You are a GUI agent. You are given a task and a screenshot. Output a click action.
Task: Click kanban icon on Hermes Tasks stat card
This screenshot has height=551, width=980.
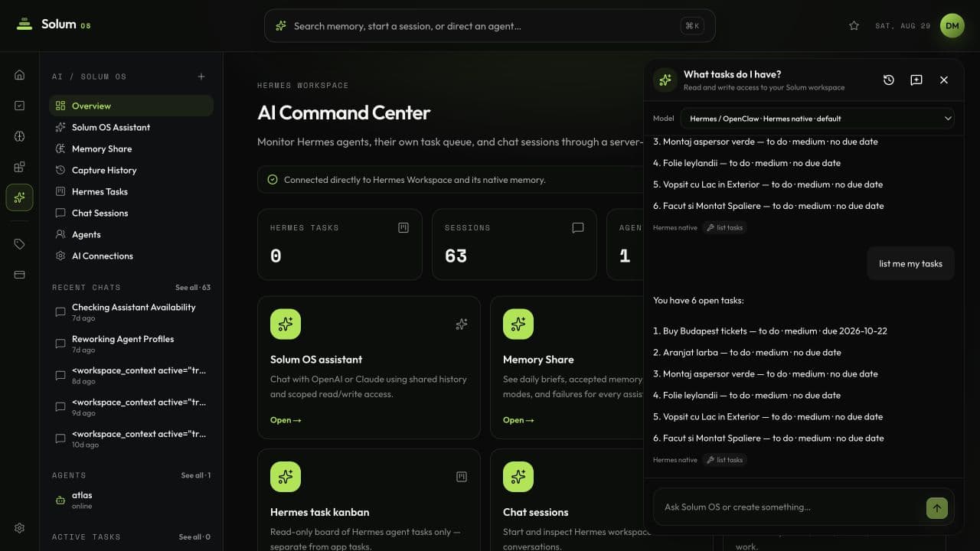point(403,227)
